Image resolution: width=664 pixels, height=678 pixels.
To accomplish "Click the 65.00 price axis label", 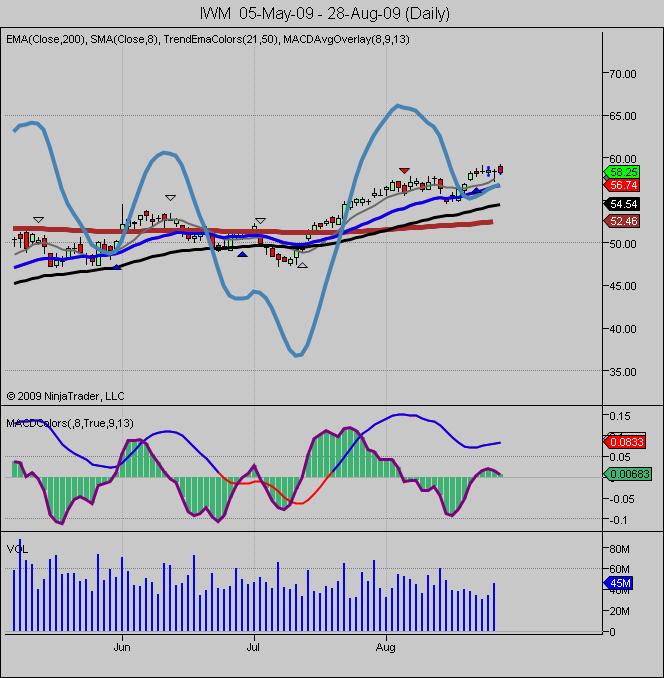I will pyautogui.click(x=622, y=116).
